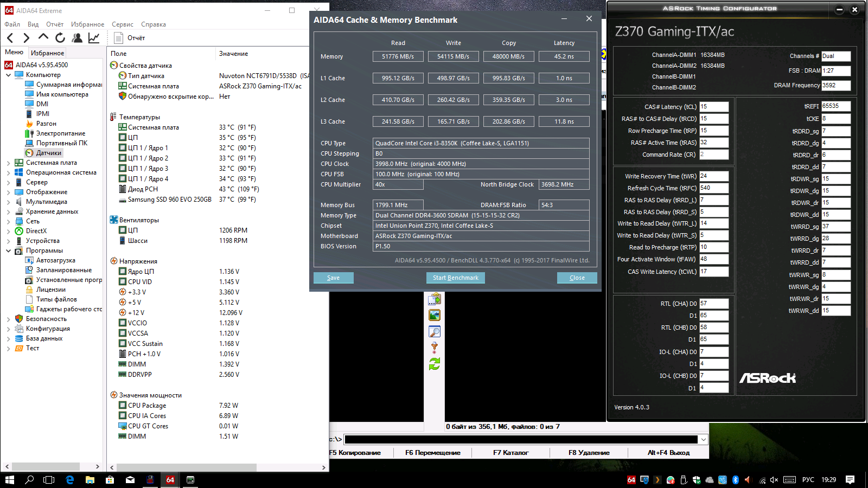Open the Избранное menu in the menu bar
868x488 pixels.
[87, 24]
